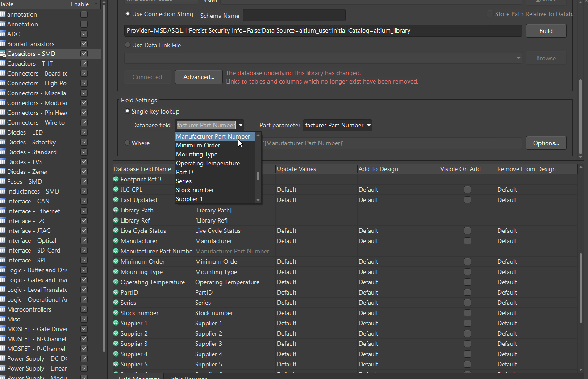Click the green check icon for JLC CPL
The image size is (588, 379).
(x=116, y=189)
